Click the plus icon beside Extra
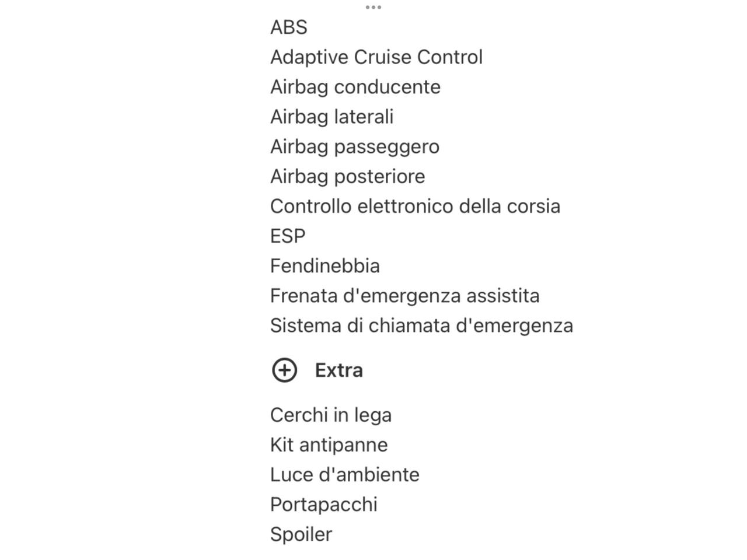 click(x=284, y=370)
